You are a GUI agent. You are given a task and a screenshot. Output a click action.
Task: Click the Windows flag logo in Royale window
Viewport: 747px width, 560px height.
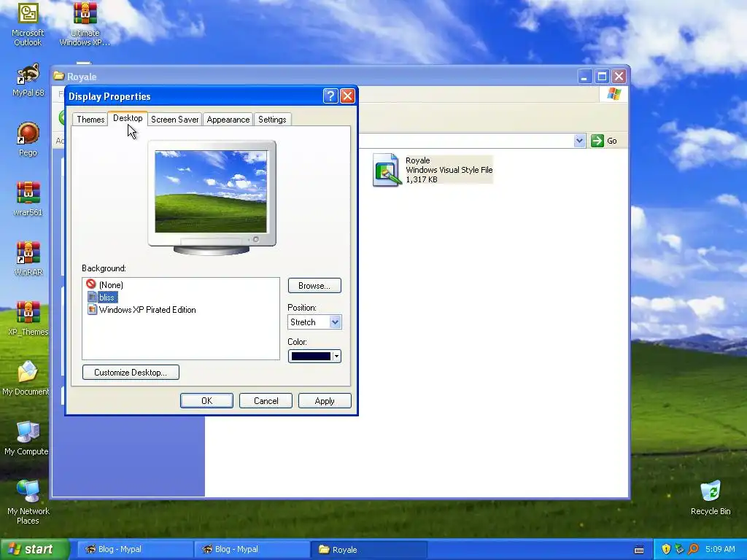point(614,94)
